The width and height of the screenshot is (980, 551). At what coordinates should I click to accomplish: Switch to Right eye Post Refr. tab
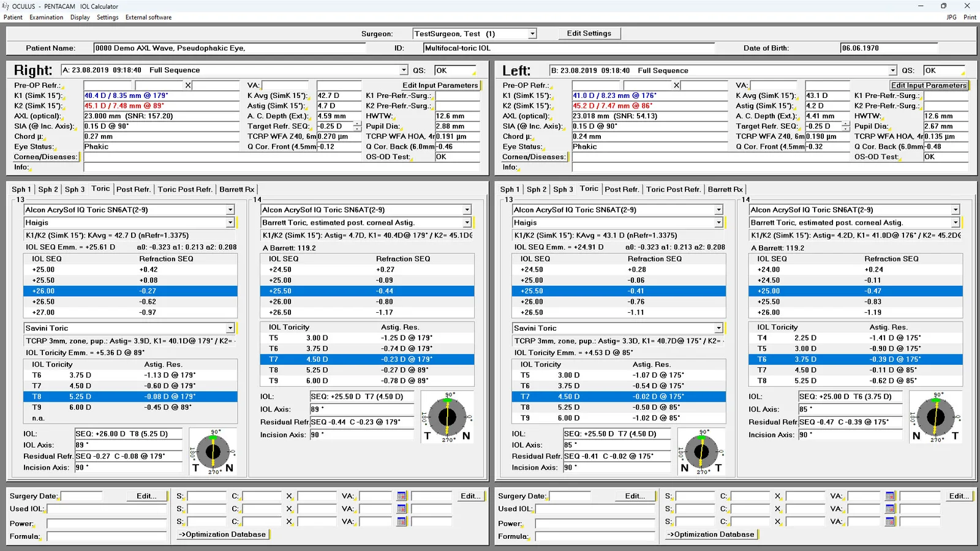tap(134, 190)
